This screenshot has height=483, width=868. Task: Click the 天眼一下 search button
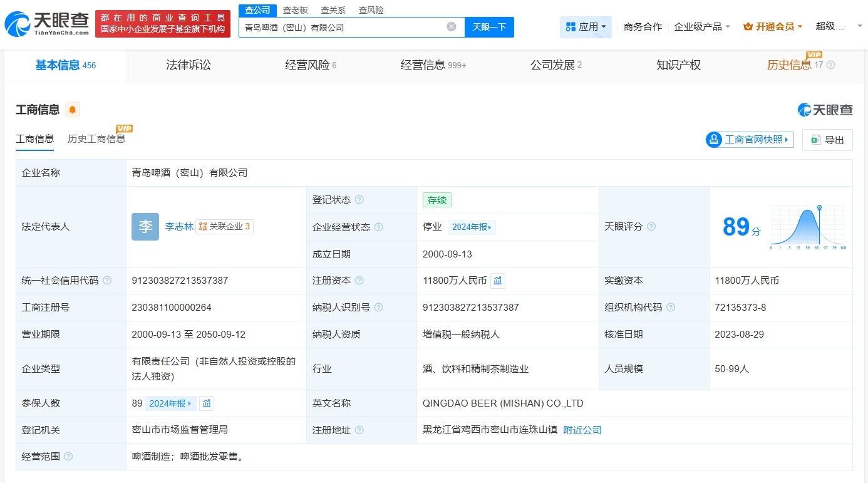pyautogui.click(x=489, y=28)
